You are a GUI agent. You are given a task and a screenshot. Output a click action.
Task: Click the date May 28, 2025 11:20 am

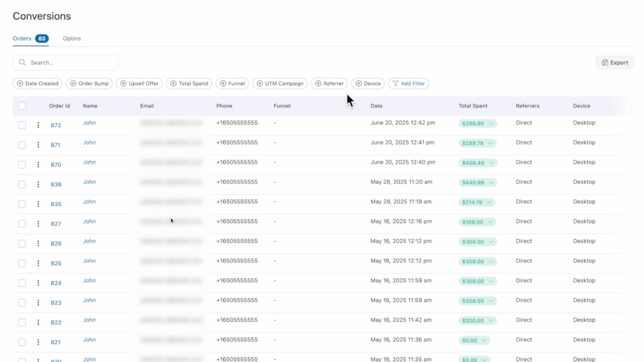[x=401, y=182]
